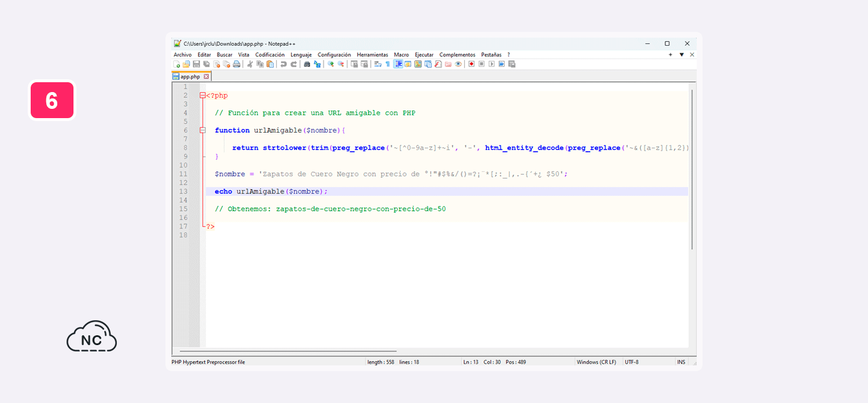Open the document list down arrow in menu bar
868x403 pixels.
[x=682, y=54]
